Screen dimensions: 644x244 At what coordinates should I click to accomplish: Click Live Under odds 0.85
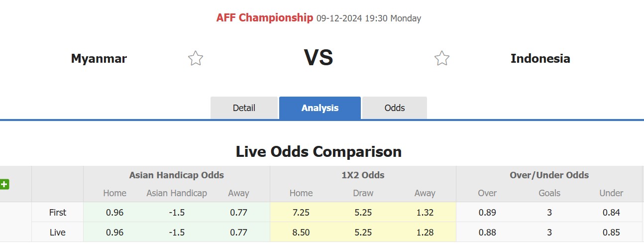611,233
